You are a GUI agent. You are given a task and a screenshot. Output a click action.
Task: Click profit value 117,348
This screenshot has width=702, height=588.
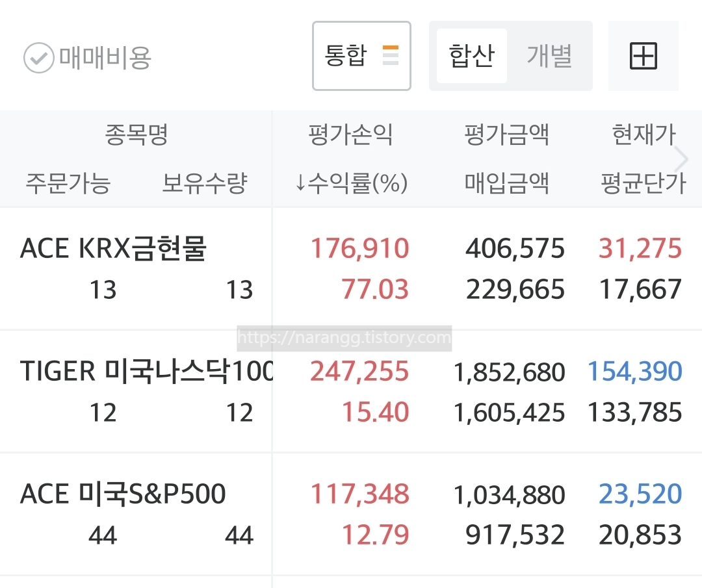(x=360, y=494)
